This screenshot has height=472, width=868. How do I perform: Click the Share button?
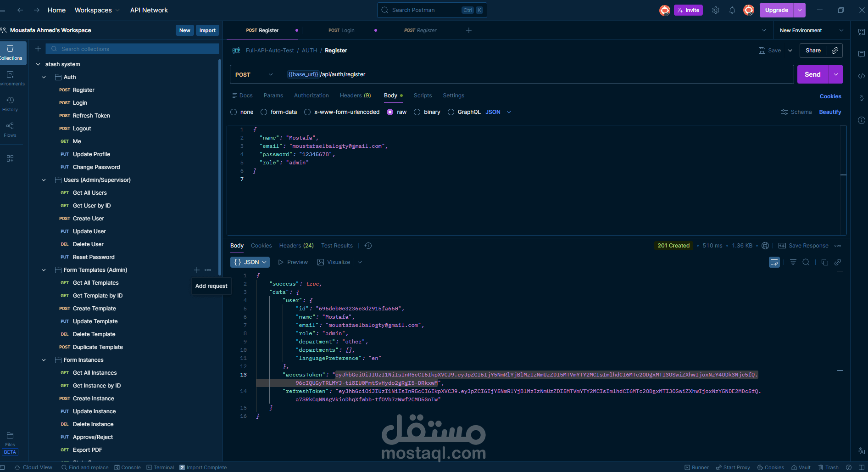click(813, 51)
